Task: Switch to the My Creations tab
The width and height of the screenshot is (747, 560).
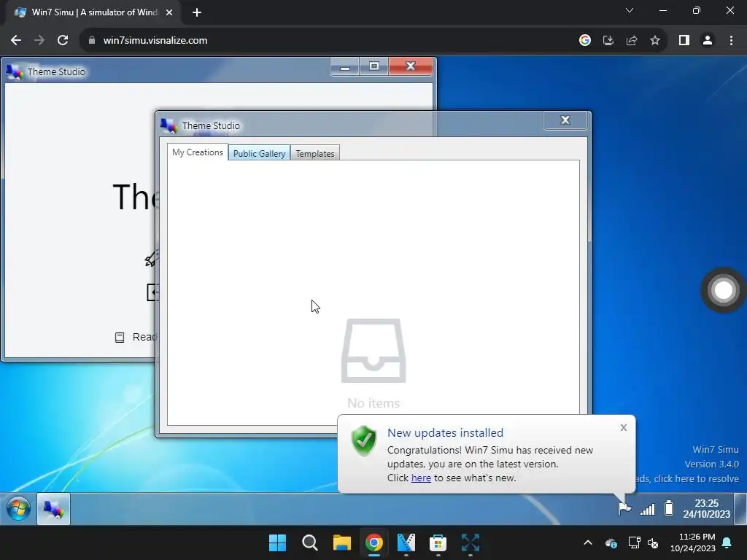Action: [198, 152]
